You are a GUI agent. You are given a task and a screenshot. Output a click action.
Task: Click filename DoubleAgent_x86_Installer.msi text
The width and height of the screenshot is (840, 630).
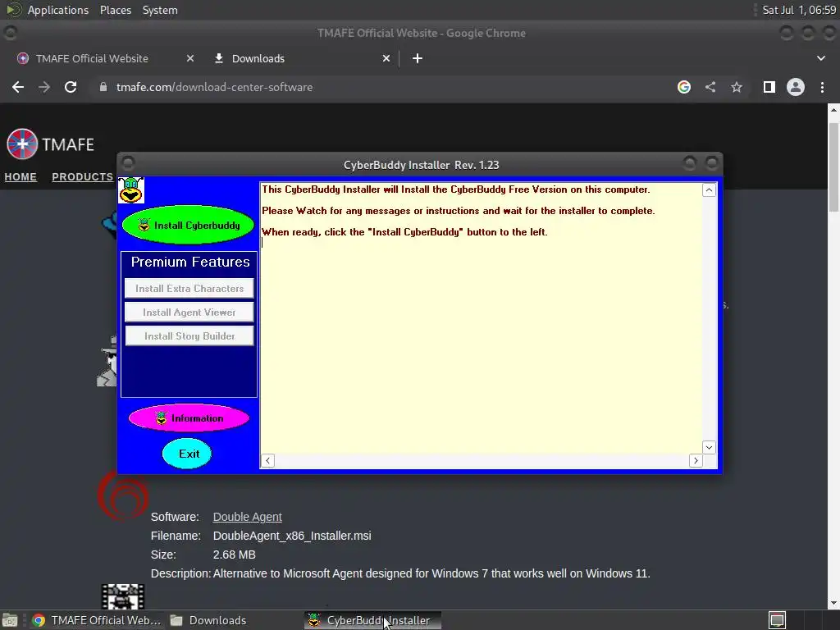(292, 536)
